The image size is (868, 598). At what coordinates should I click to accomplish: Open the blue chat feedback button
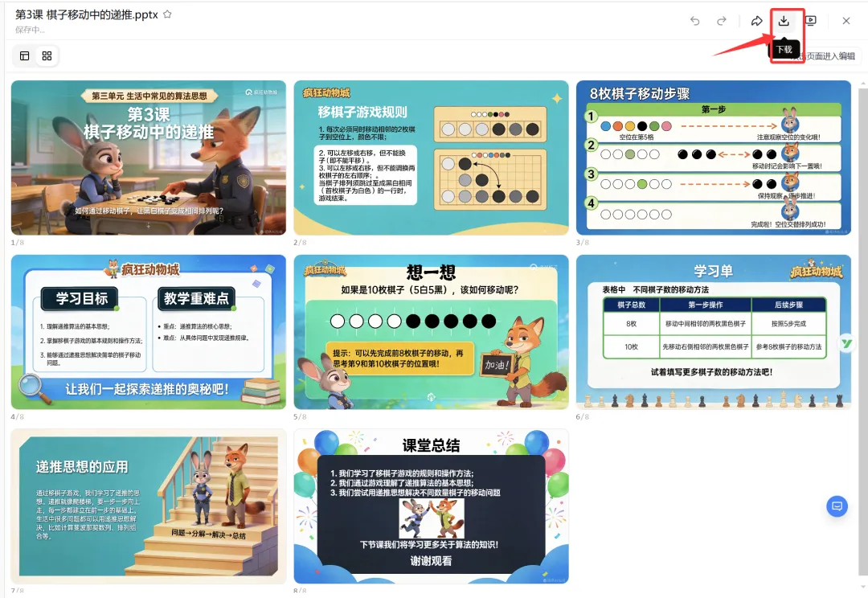click(x=837, y=506)
